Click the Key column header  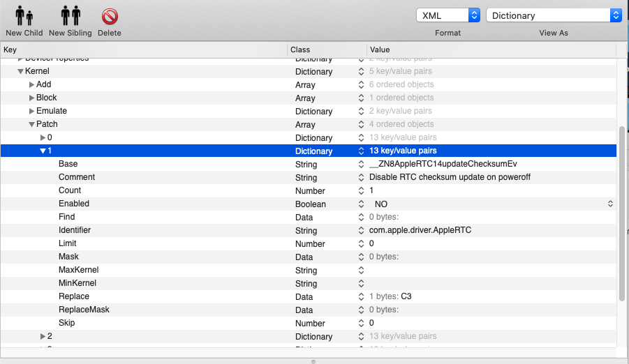click(144, 50)
